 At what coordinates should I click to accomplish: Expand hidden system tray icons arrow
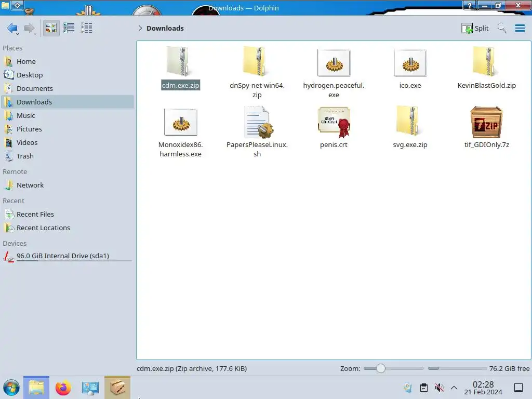(x=454, y=388)
